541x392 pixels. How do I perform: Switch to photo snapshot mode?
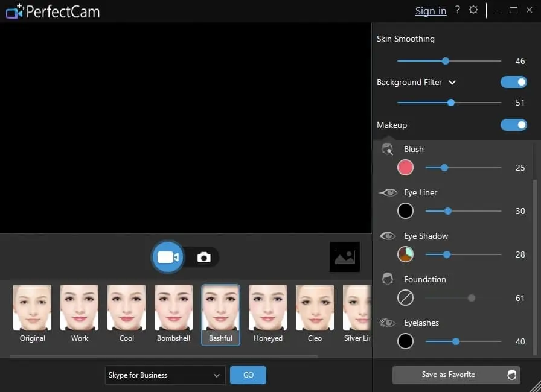pos(204,258)
